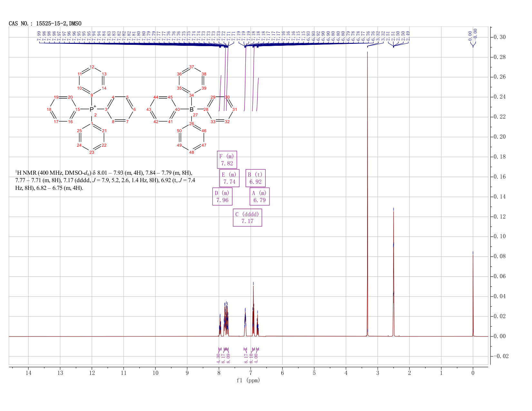
Task: Click the boron atom B- in the structure
Action: (192, 109)
